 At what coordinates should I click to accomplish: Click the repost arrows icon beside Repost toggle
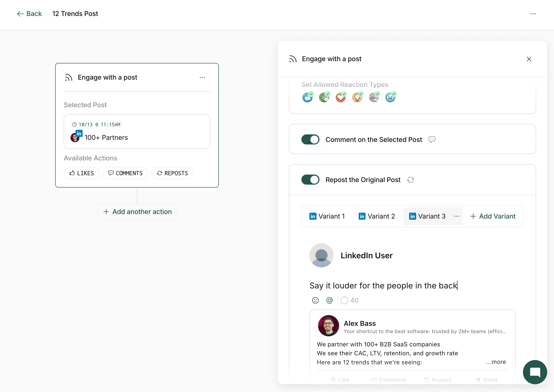410,180
